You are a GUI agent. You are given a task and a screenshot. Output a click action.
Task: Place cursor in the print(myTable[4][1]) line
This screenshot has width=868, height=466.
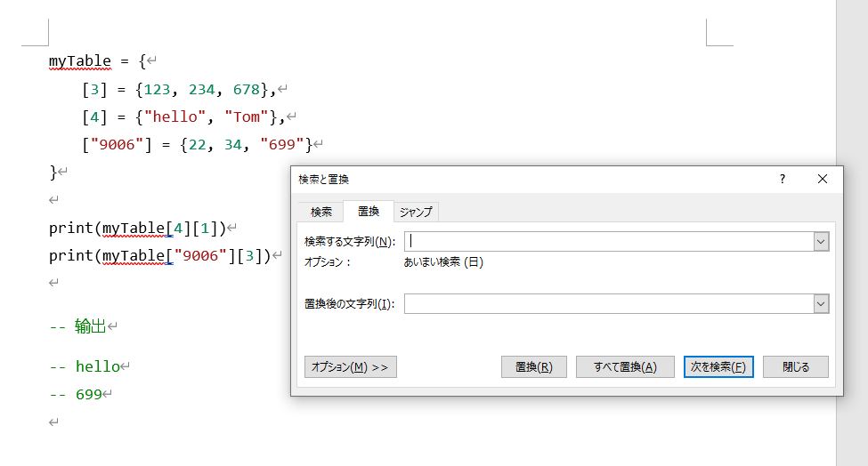pyautogui.click(x=138, y=228)
